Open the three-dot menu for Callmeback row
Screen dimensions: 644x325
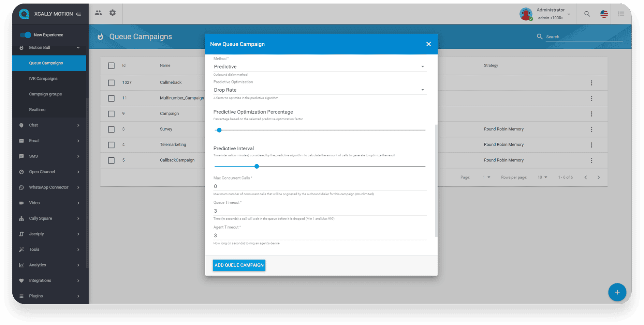pyautogui.click(x=591, y=83)
